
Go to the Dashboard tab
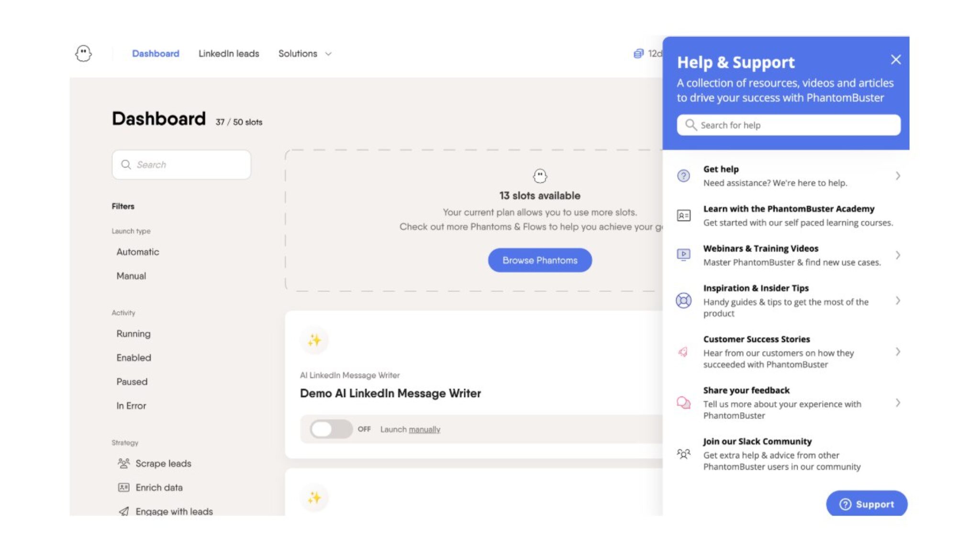point(156,54)
